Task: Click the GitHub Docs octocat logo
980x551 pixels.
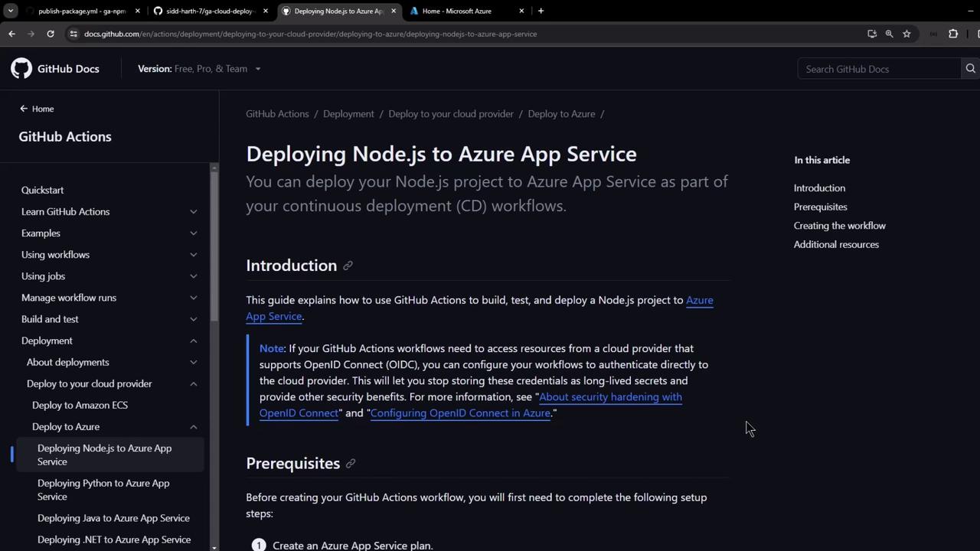Action: click(21, 69)
